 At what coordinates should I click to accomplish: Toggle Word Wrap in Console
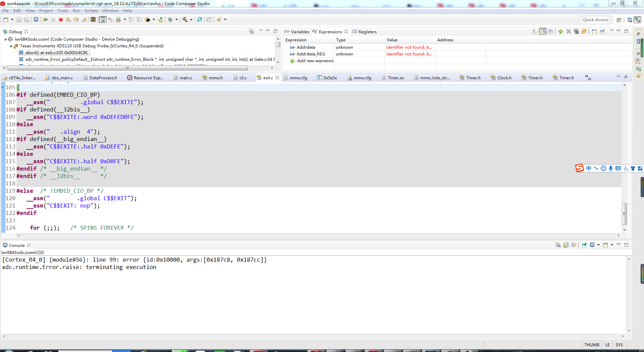point(574,245)
